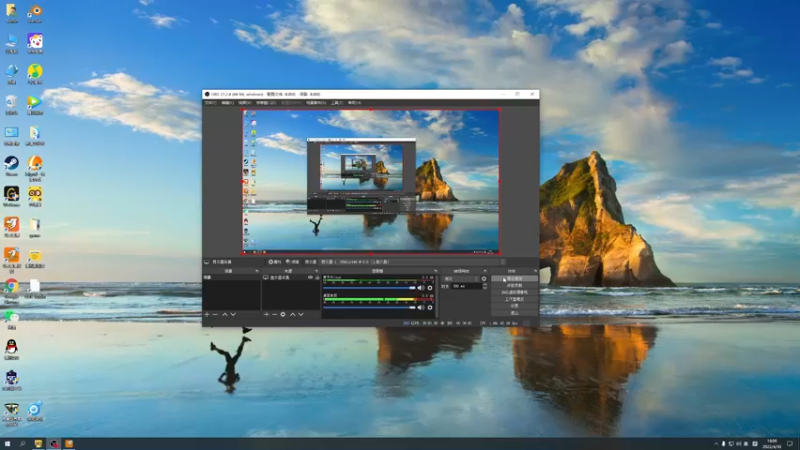The width and height of the screenshot is (800, 450).
Task: Float the Controls dock using its header icon
Action: click(535, 271)
